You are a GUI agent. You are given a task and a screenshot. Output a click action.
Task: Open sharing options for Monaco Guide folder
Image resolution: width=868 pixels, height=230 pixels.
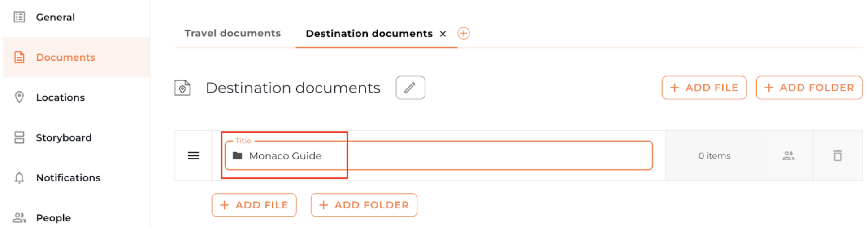click(788, 156)
